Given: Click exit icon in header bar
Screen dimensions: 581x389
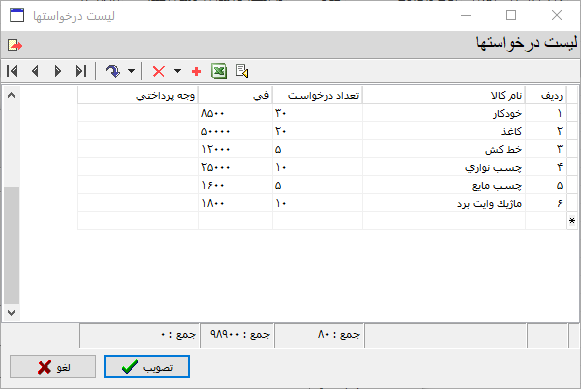Looking at the screenshot, I should click(15, 46).
